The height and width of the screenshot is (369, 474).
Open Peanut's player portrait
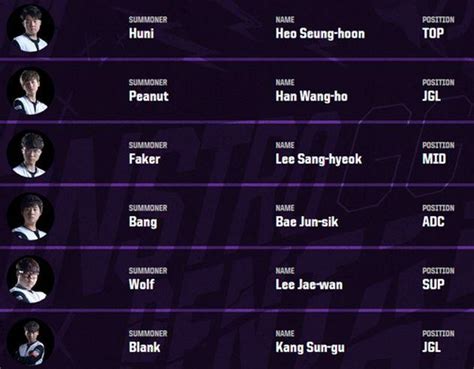click(30, 91)
